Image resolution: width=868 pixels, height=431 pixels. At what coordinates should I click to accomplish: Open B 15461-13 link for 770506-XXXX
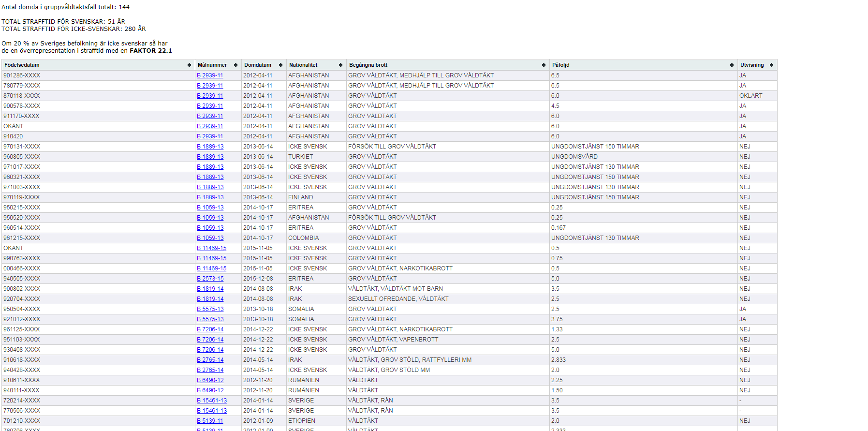(212, 411)
